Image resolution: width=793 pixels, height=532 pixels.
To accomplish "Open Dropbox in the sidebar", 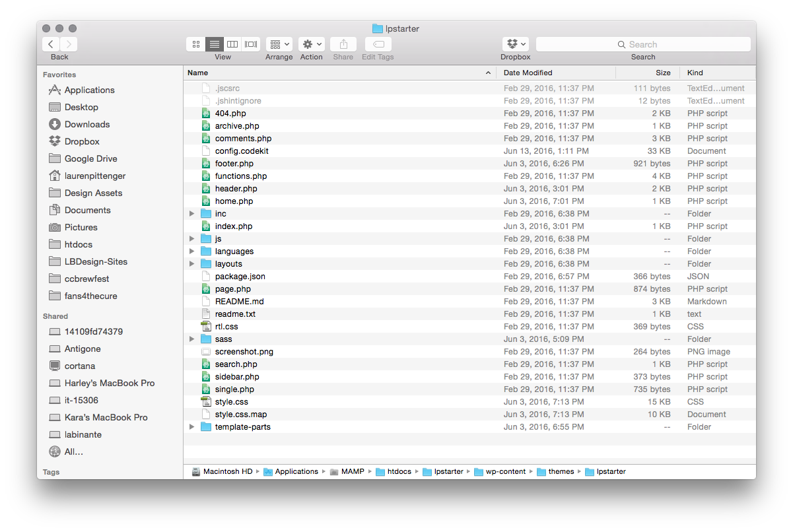I will click(82, 141).
